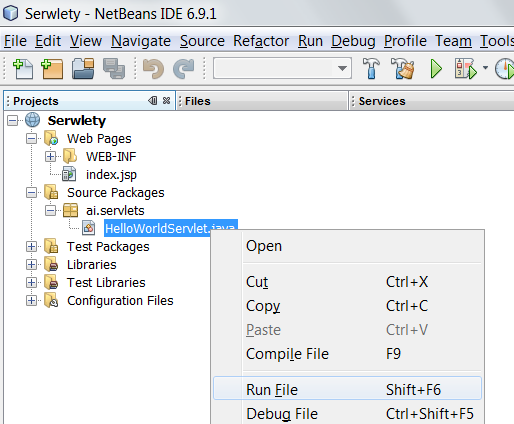
Task: Click the Source Packages folder icon
Action: [x=51, y=192]
